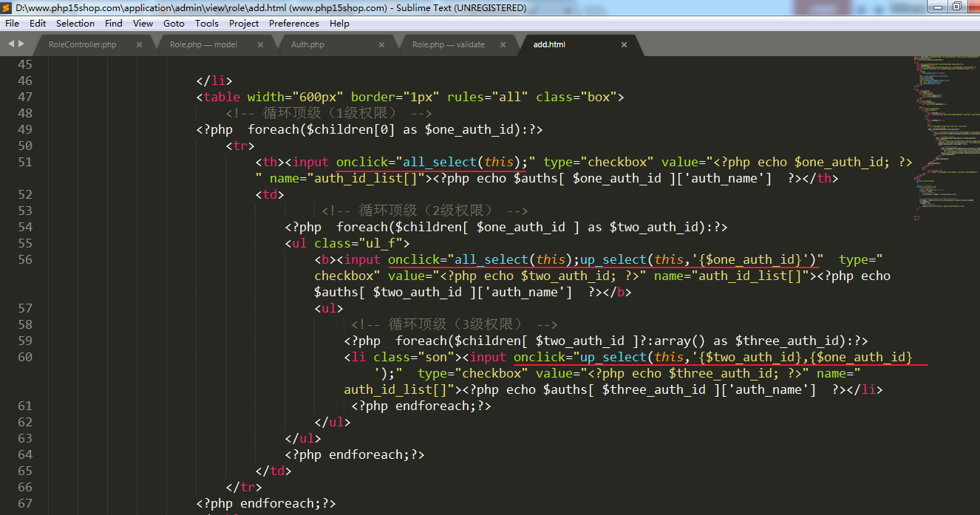The image size is (980, 515).
Task: Switch to the RoleController.php tab
Action: [x=82, y=45]
